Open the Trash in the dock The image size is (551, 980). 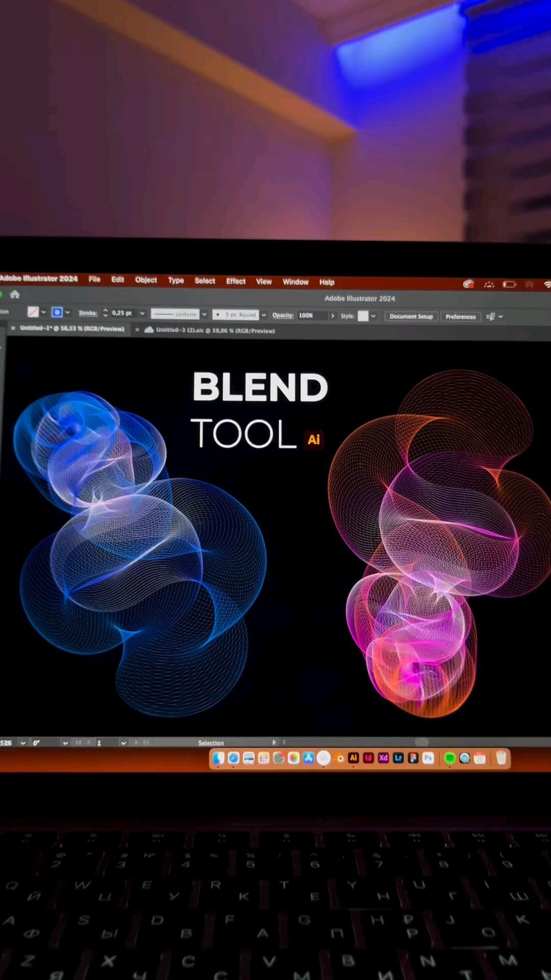click(x=501, y=758)
